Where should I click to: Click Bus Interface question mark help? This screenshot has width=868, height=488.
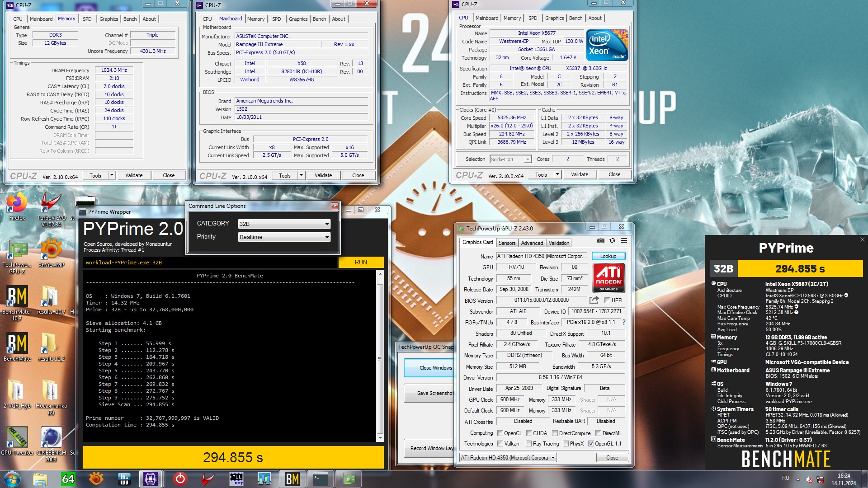click(x=624, y=322)
